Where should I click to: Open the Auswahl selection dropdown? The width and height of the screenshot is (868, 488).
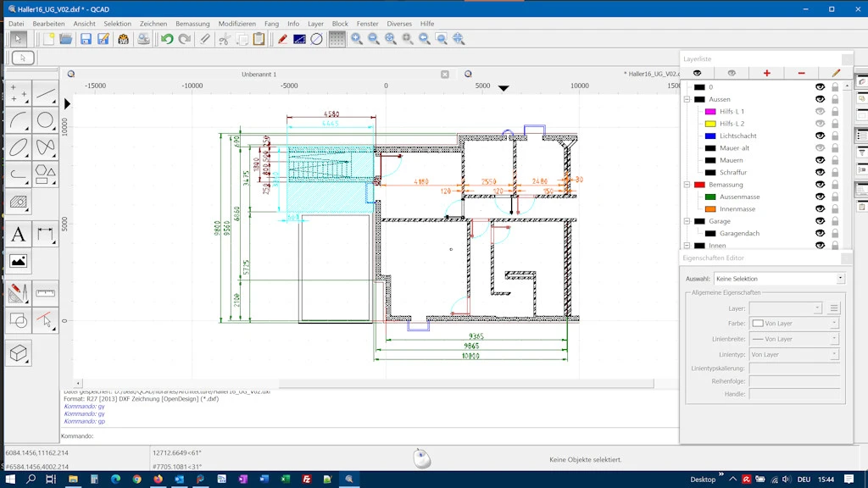point(779,279)
